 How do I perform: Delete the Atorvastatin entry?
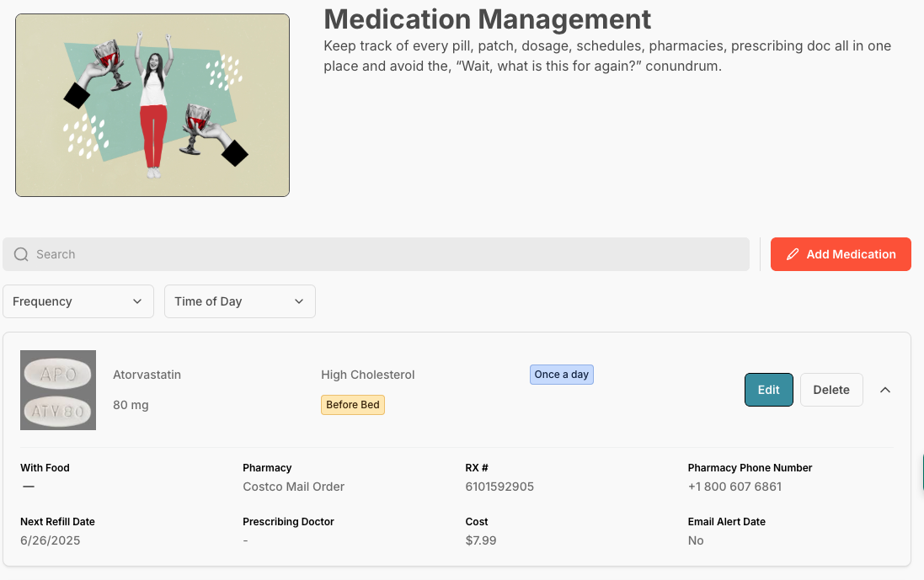[831, 390]
